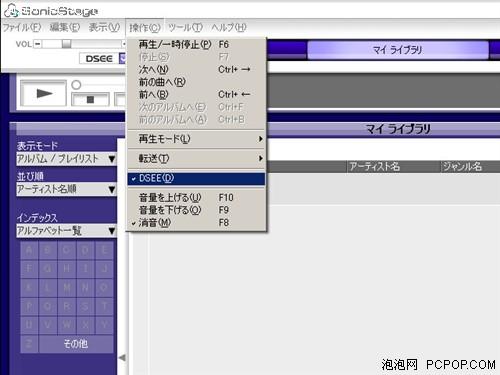Click the マイ ライブラリ tab button
500x375 pixels.
(398, 50)
